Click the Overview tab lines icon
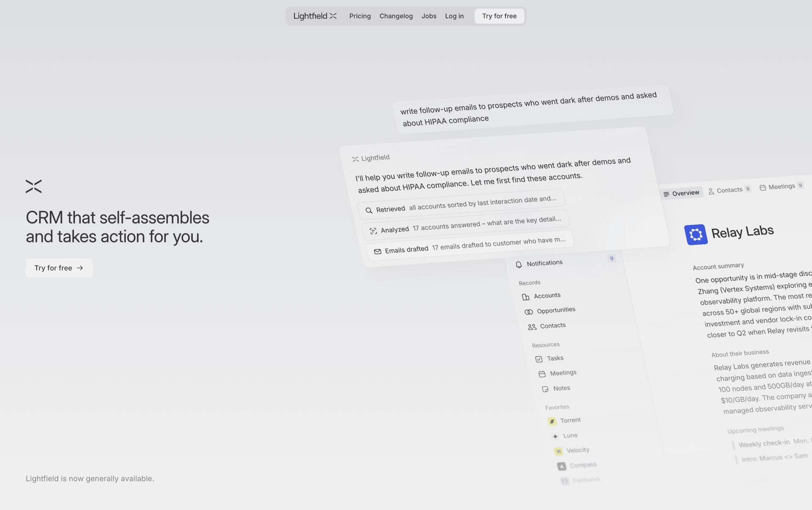Screen dimensions: 812x510 (x=667, y=194)
